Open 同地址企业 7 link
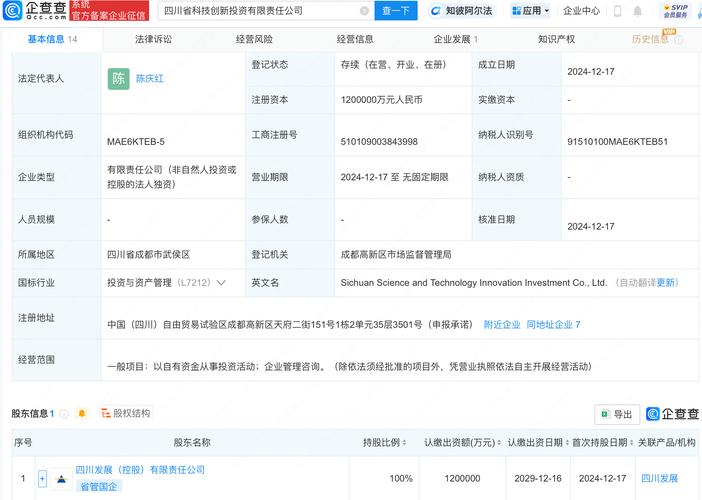The height and width of the screenshot is (500, 702). [553, 325]
